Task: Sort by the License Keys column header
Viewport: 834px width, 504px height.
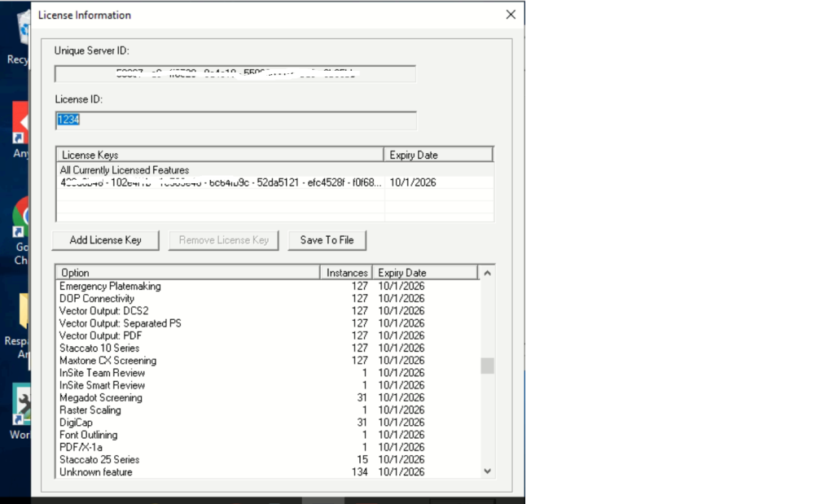Action: click(x=220, y=155)
